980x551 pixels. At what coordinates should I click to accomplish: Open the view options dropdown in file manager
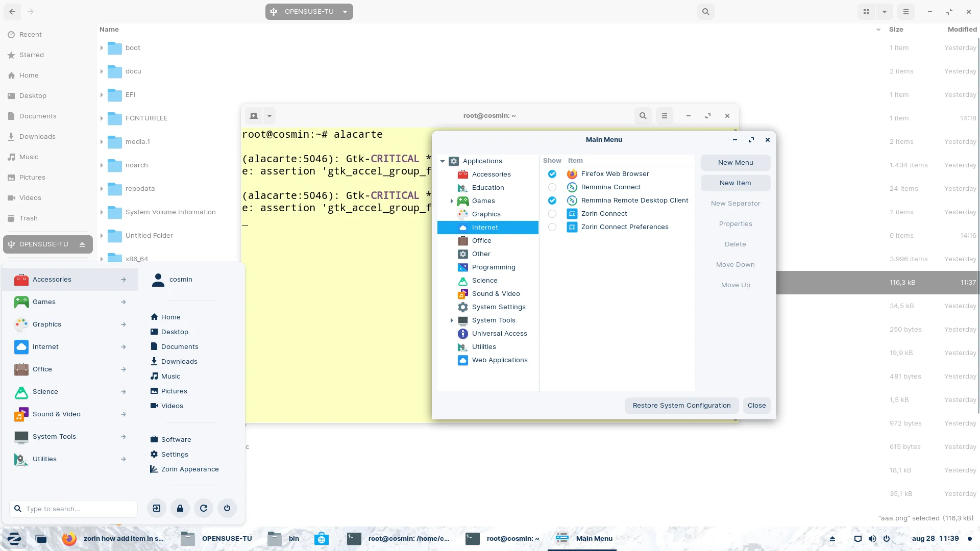click(884, 11)
